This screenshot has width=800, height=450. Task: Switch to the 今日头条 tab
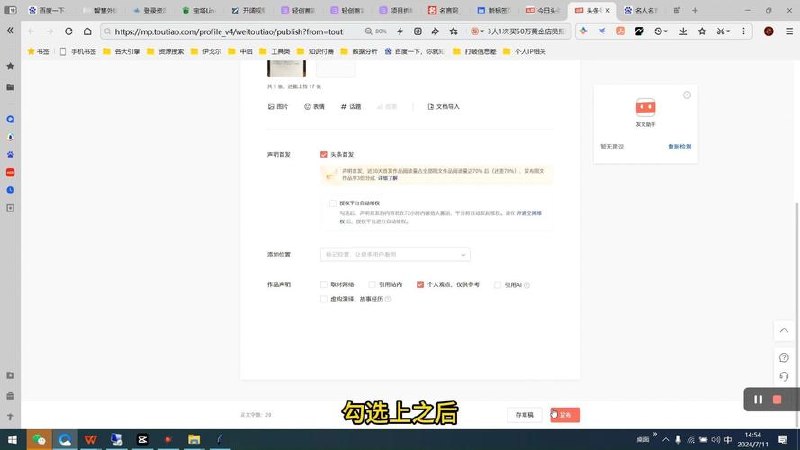tap(542, 10)
